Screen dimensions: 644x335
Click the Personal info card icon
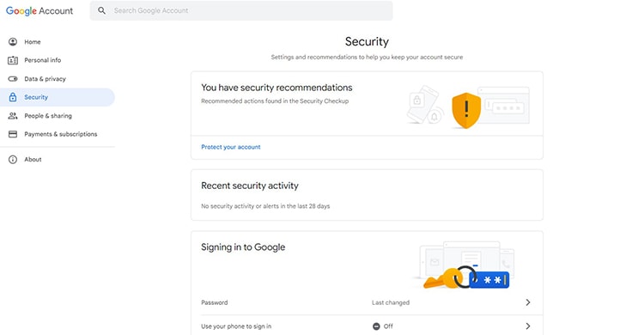coord(13,60)
